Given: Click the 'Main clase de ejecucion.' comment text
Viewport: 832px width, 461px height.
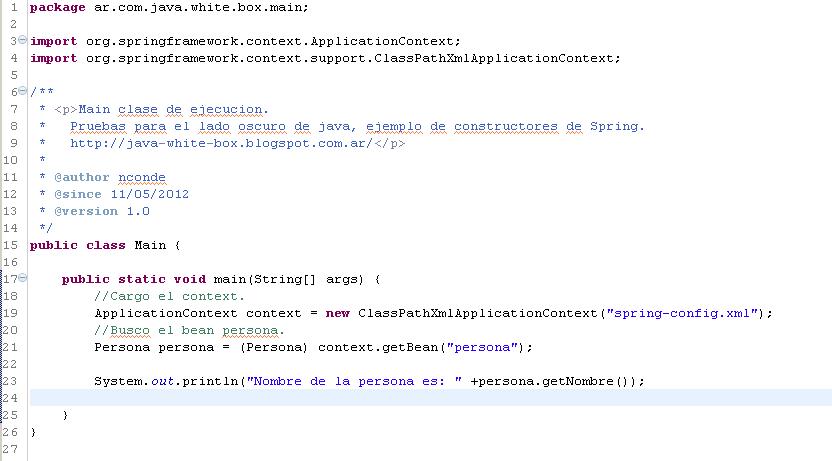Looking at the screenshot, I should (x=174, y=109).
